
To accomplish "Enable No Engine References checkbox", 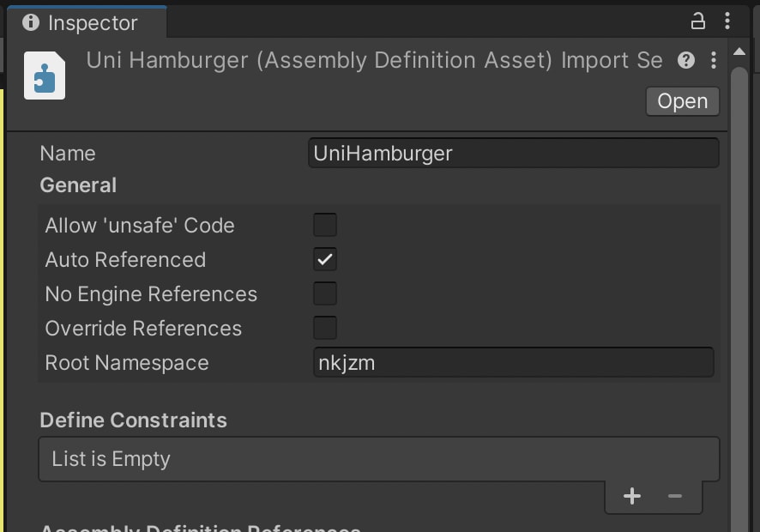I will point(325,293).
